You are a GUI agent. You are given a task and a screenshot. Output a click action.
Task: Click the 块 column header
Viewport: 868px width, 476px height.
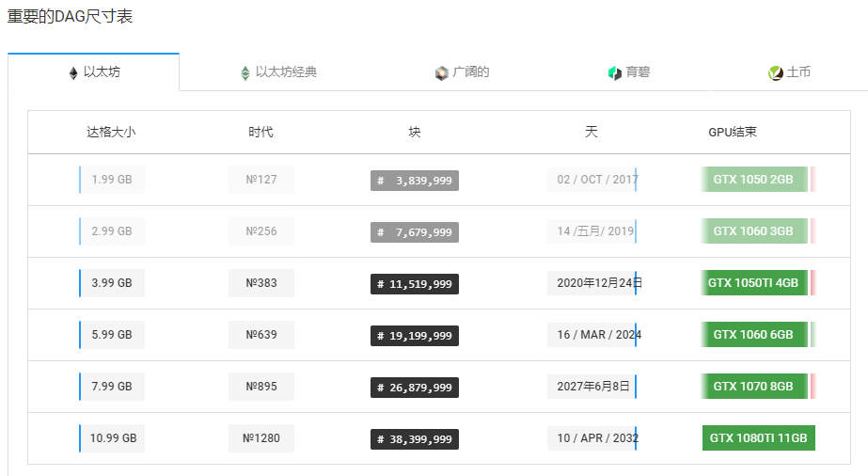415,132
